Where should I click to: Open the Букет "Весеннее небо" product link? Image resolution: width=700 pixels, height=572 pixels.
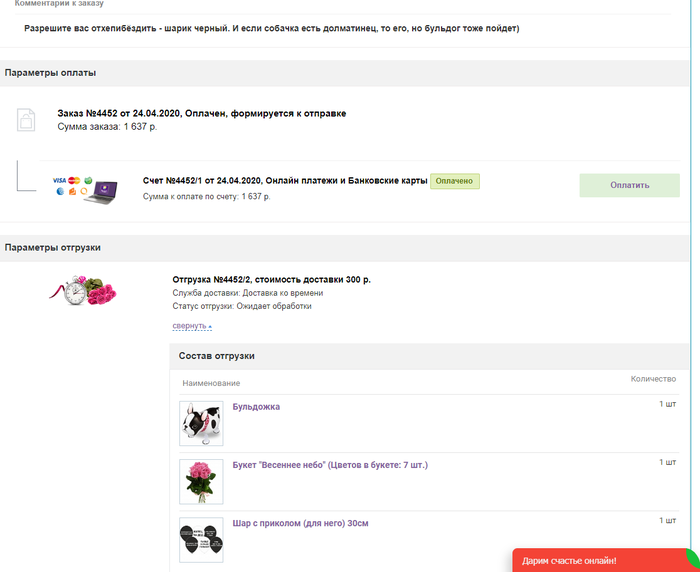coord(330,465)
